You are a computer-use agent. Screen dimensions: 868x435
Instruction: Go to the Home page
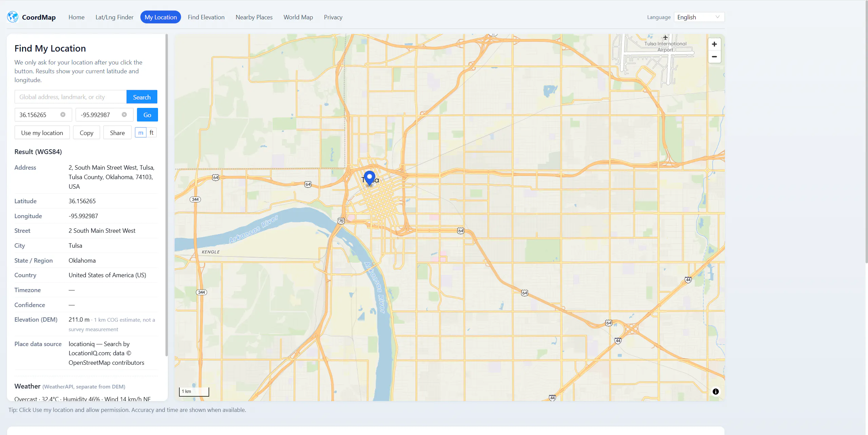click(x=76, y=17)
